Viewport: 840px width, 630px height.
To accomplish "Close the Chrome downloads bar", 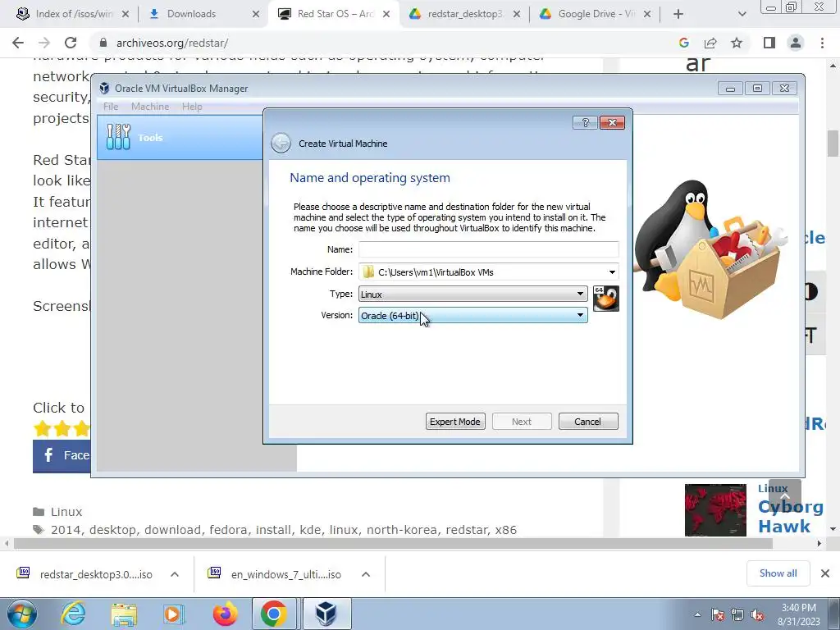I will (x=825, y=573).
